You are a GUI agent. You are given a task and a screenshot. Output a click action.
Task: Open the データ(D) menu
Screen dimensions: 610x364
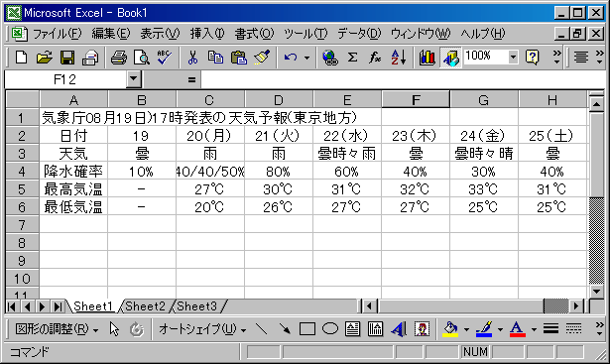pos(359,34)
